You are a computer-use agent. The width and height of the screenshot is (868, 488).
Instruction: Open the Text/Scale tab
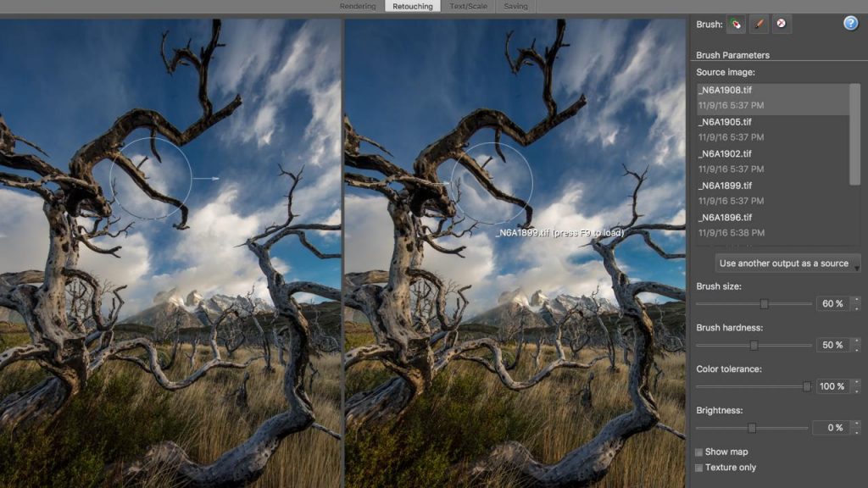point(468,6)
